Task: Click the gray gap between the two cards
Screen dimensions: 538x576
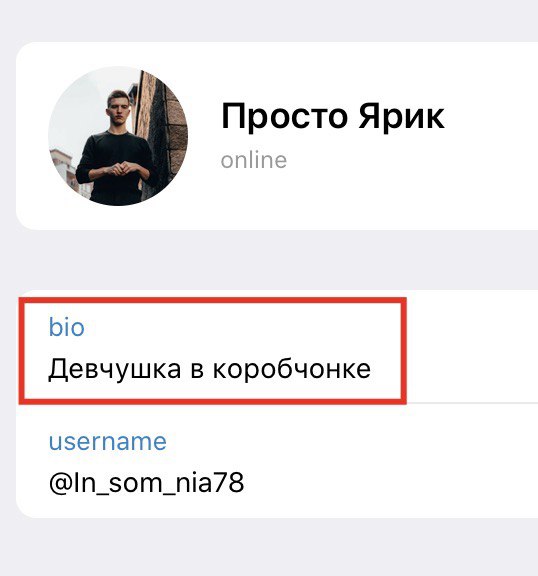Action: 269,260
